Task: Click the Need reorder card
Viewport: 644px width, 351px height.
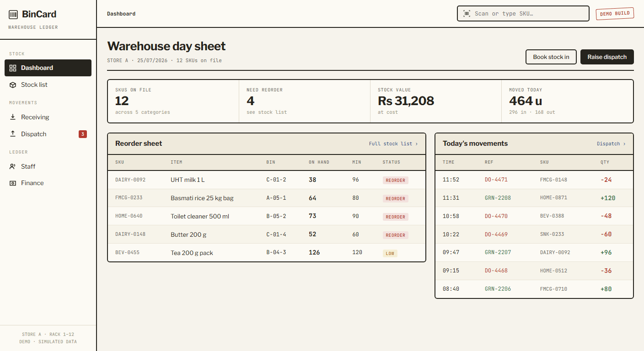Action: 305,101
